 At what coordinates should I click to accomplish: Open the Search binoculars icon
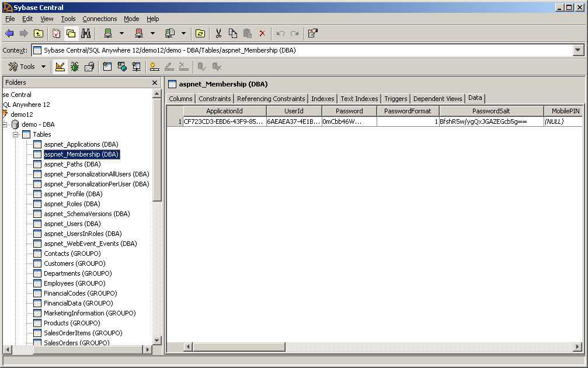pos(86,33)
